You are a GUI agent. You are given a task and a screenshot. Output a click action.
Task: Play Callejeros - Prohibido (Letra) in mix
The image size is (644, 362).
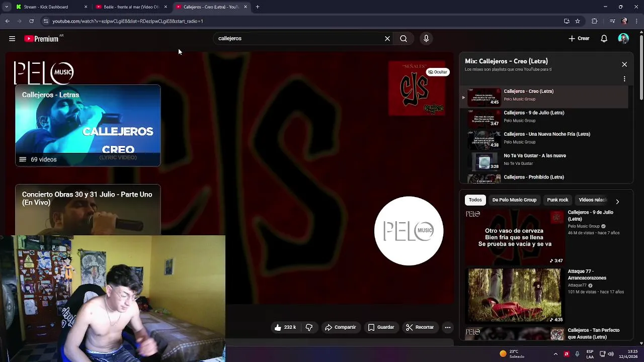point(544,178)
